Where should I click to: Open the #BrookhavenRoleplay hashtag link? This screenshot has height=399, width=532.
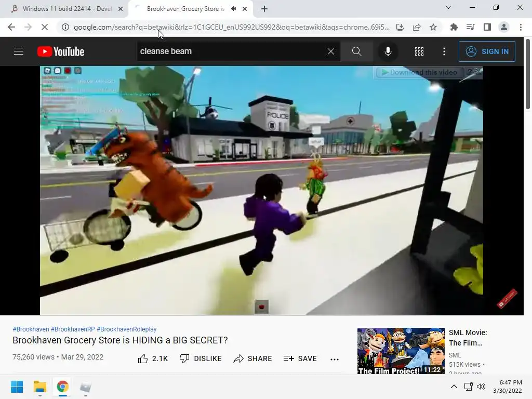[x=127, y=329]
